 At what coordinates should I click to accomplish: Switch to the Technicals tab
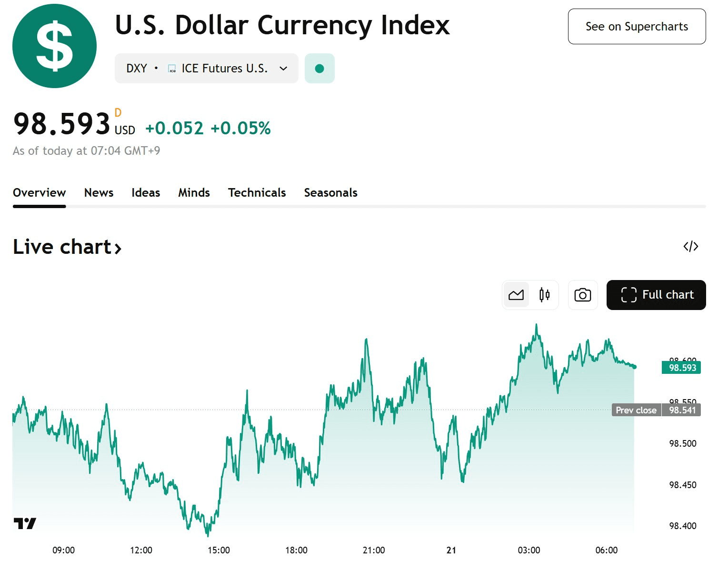[x=257, y=192]
